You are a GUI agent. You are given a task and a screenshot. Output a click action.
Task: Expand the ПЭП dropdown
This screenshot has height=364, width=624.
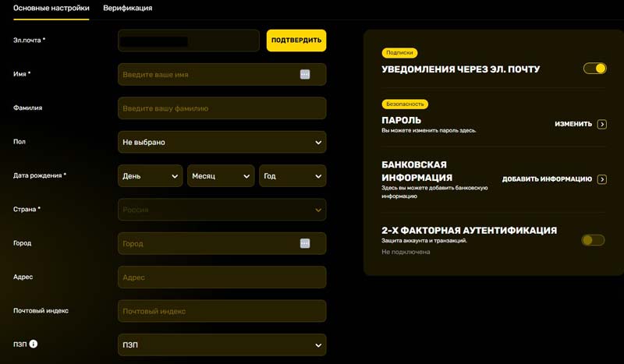point(222,345)
